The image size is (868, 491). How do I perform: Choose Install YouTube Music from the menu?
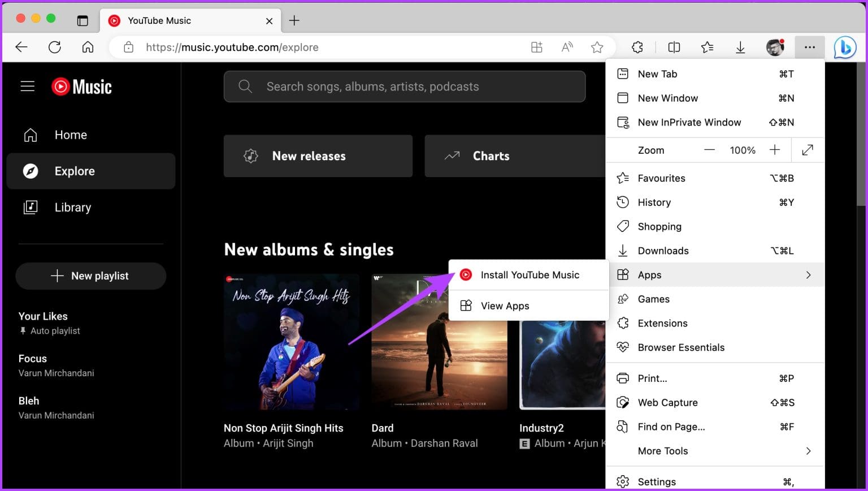[530, 274]
